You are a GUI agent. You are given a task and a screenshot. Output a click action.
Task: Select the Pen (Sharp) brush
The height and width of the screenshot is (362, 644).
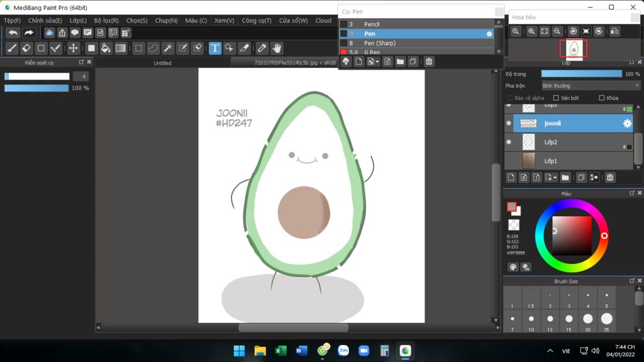(x=417, y=43)
